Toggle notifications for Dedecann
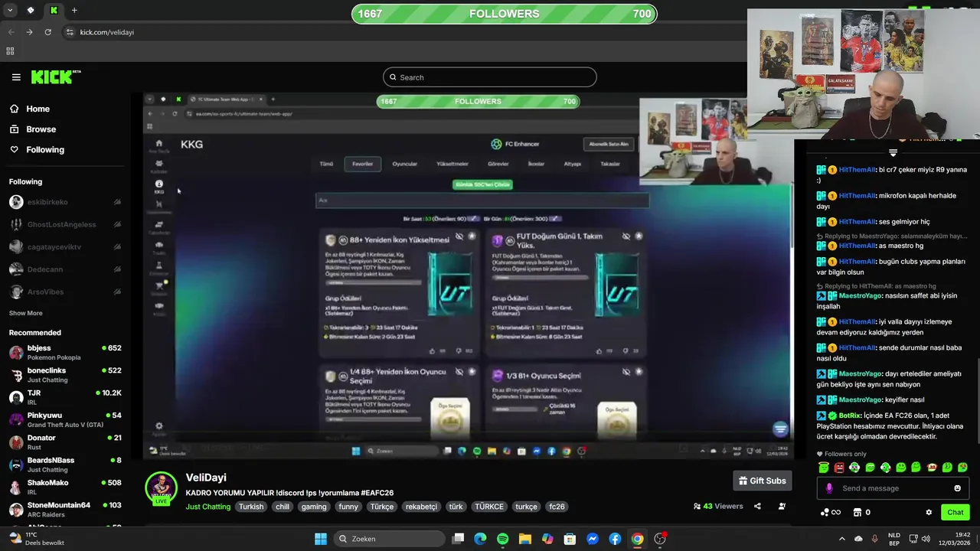The image size is (980, 551). [x=117, y=269]
